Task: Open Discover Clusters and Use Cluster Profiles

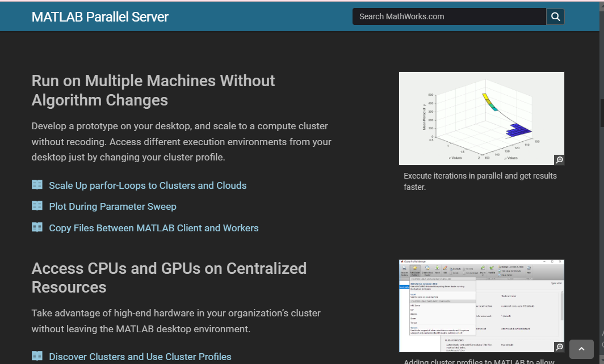Action: 140,357
